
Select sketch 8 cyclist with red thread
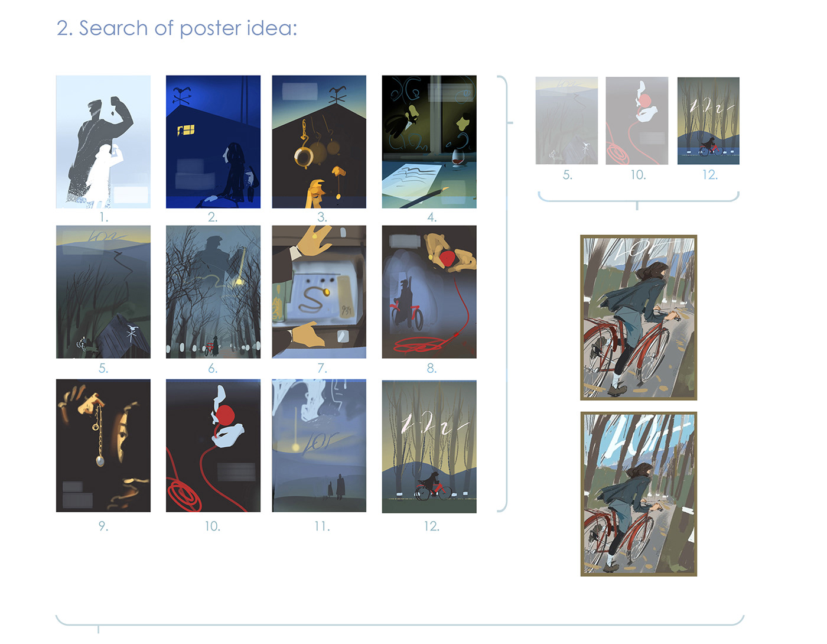tap(429, 292)
